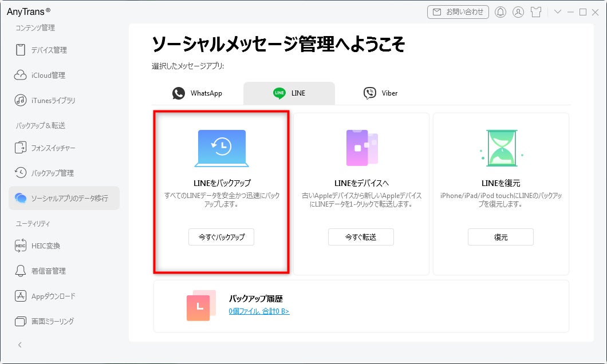Image resolution: width=607 pixels, height=364 pixels.
Task: Click the ソーシャルアプリ chat bubble icon
Action: click(x=21, y=198)
